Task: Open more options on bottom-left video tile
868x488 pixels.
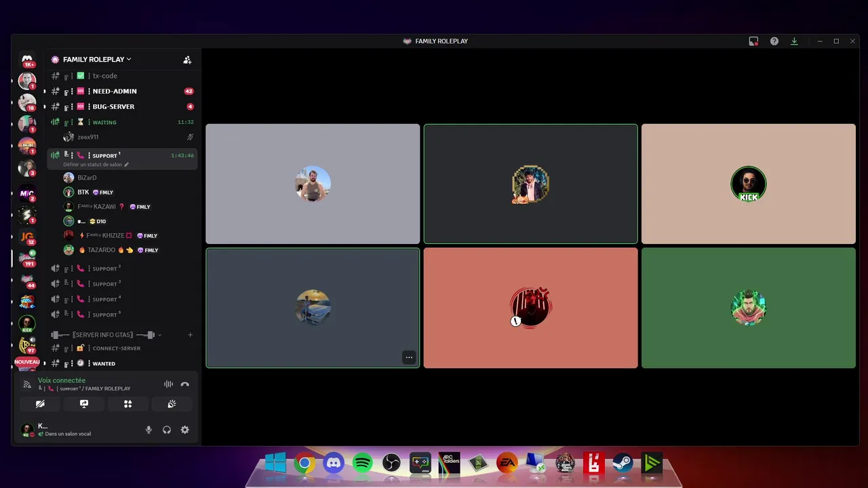Action: coord(409,357)
